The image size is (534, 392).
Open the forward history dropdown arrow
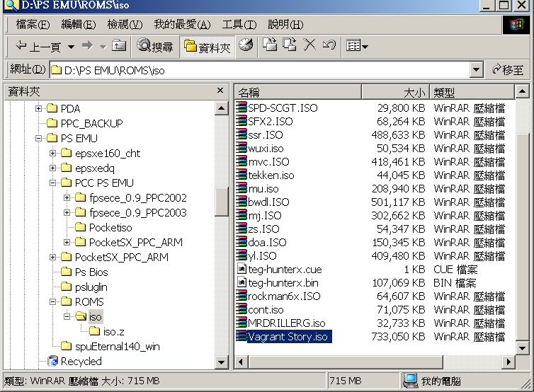103,47
